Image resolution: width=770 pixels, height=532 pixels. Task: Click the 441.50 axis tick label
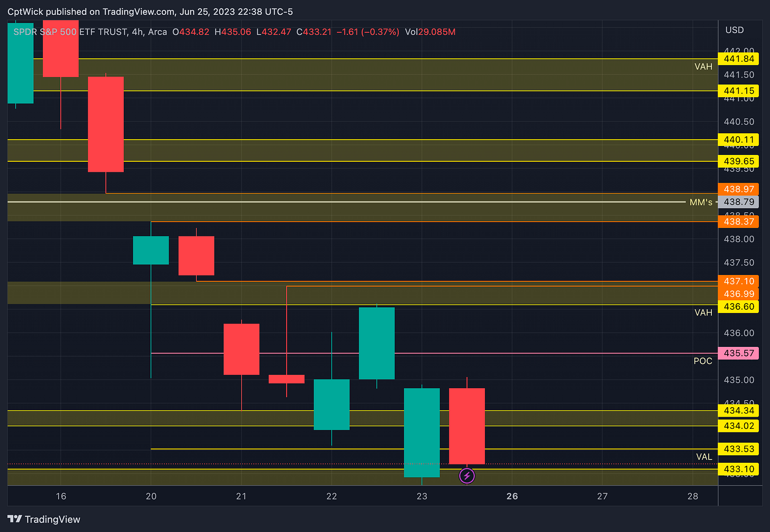tap(739, 75)
